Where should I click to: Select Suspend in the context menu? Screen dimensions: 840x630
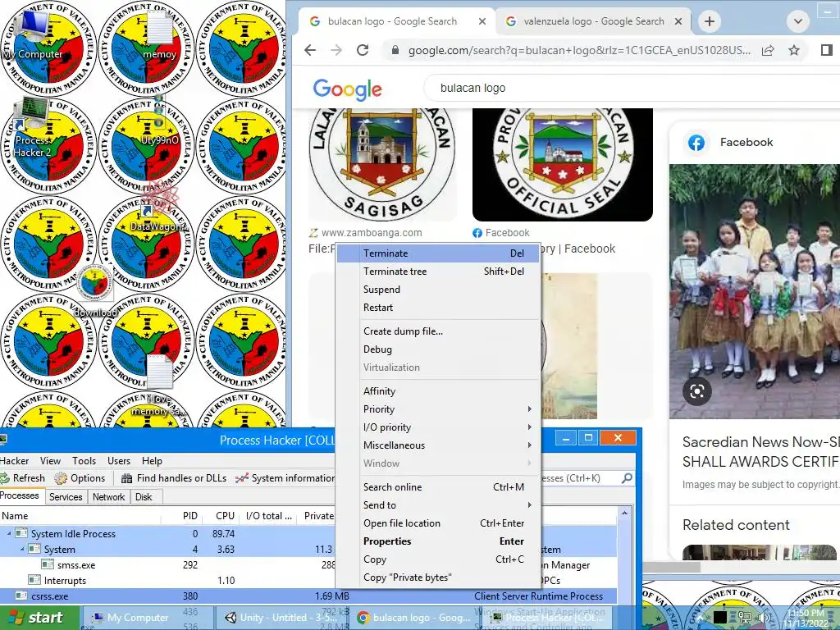(438, 290)
